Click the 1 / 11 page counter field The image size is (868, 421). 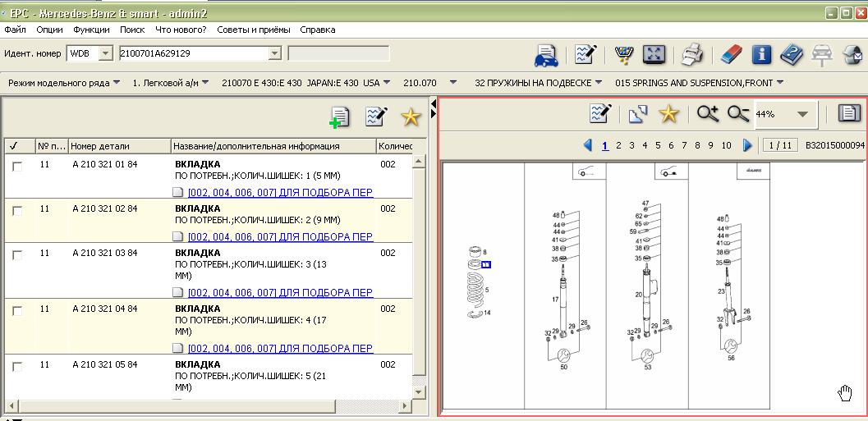(x=780, y=145)
